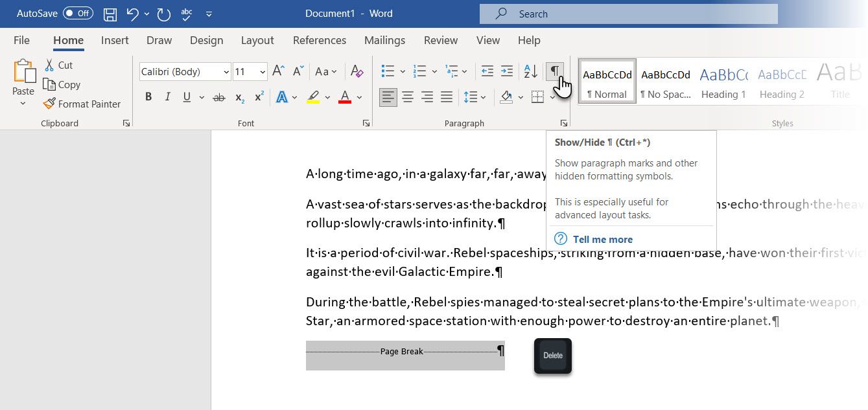
Task: Open the File tab
Action: (21, 40)
